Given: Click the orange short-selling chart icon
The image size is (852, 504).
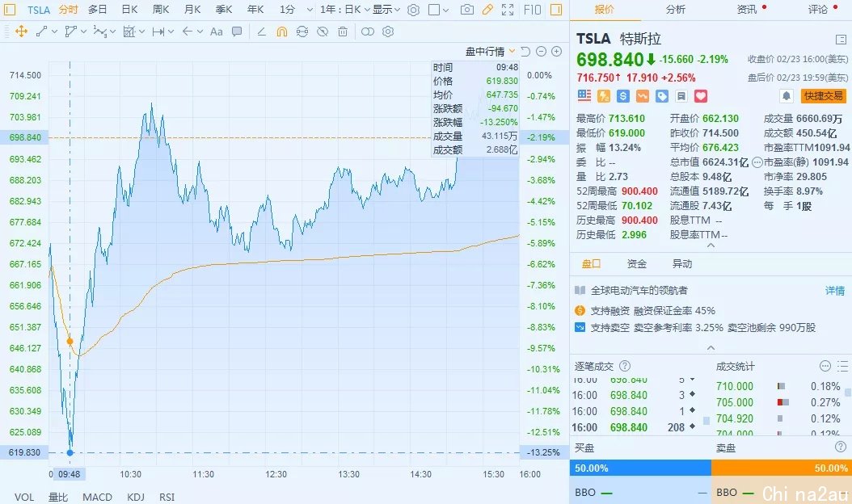Looking at the screenshot, I should point(643,96).
